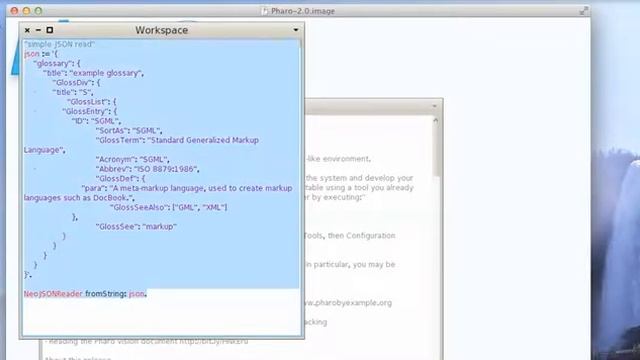Click the background window scrollbar thumb
This screenshot has width=640, height=360.
click(x=436, y=151)
